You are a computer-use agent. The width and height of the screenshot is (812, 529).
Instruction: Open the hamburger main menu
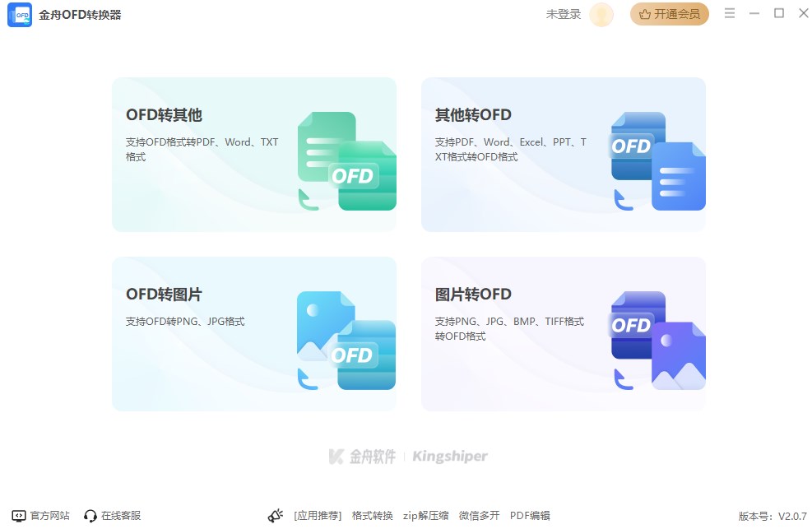pos(730,13)
